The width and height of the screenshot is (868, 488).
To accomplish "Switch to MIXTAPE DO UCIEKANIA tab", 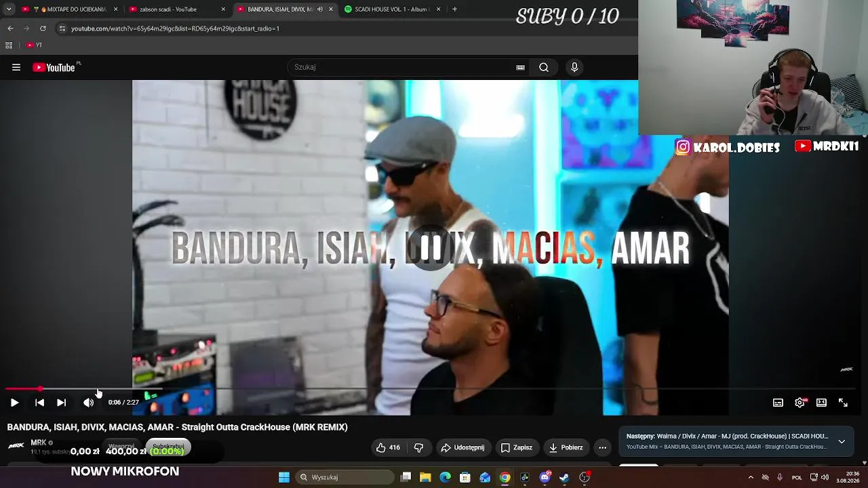I will [70, 9].
